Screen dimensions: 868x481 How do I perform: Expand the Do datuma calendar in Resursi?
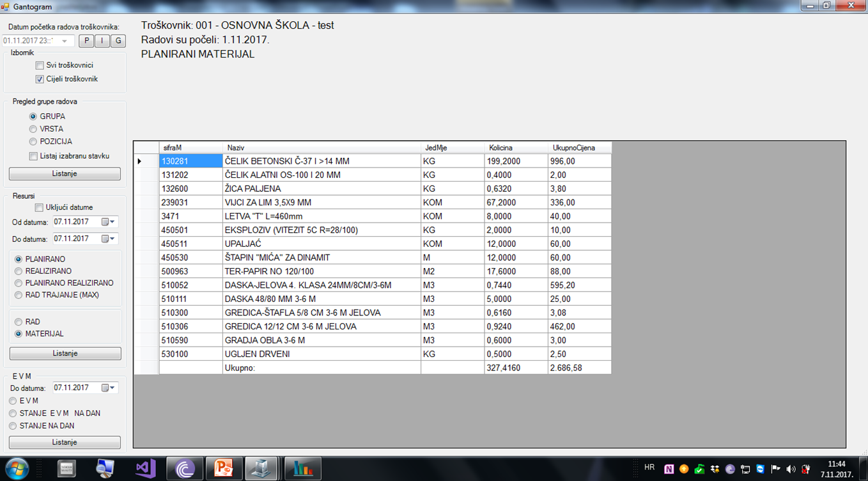112,239
